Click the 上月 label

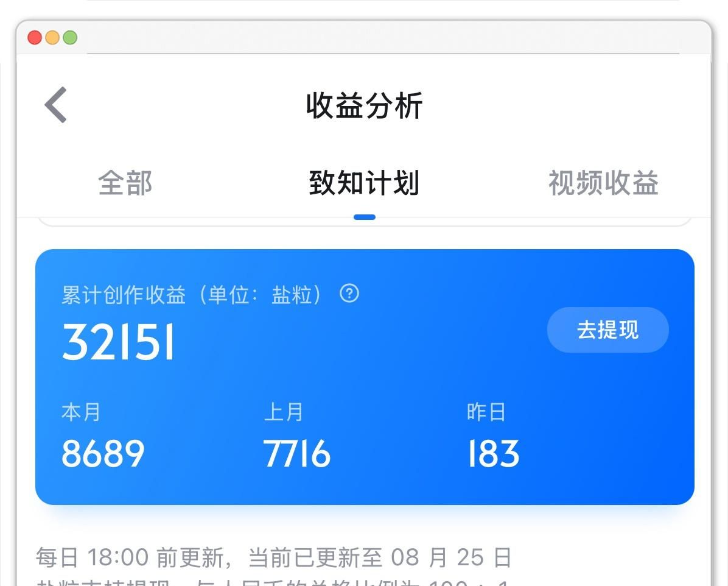tap(283, 412)
